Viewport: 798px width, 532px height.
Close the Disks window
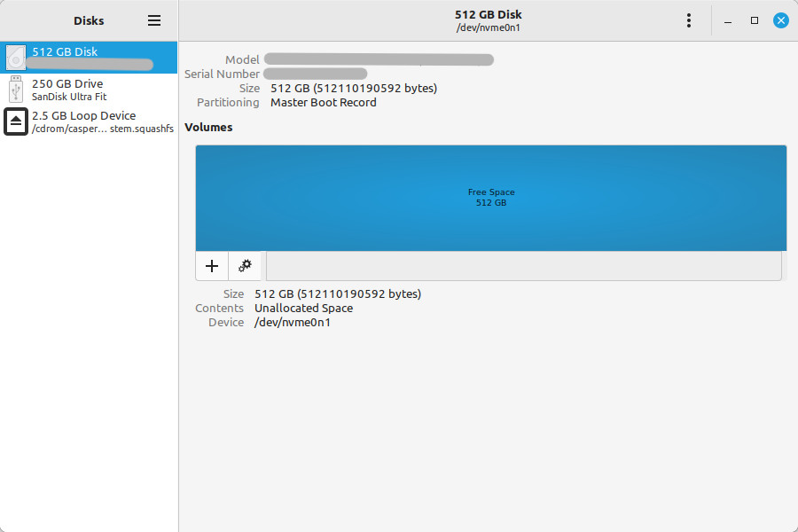coord(780,20)
